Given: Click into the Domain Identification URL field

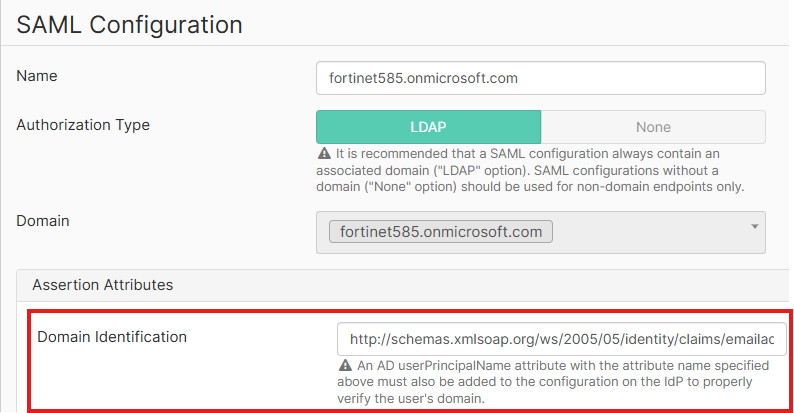Looking at the screenshot, I should tap(561, 340).
